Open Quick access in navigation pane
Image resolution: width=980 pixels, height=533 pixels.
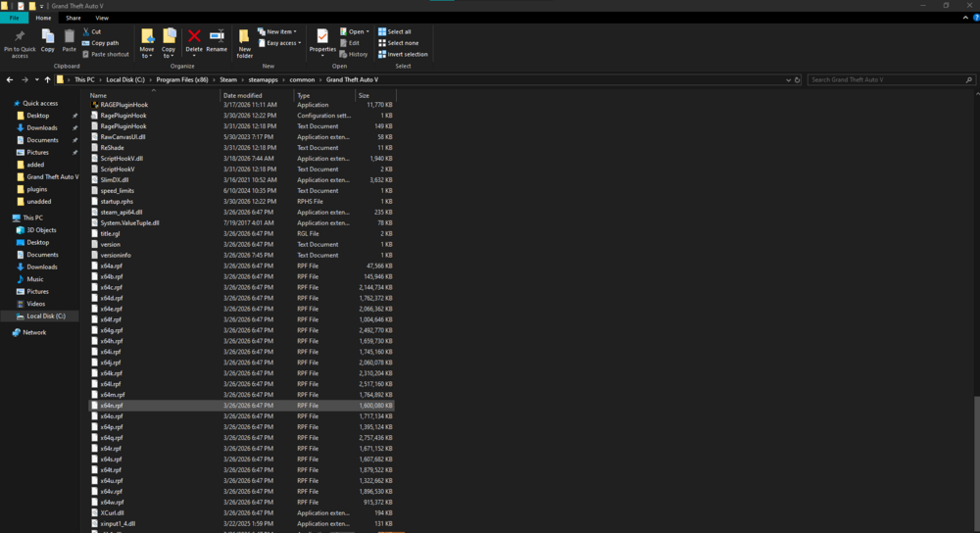[40, 103]
